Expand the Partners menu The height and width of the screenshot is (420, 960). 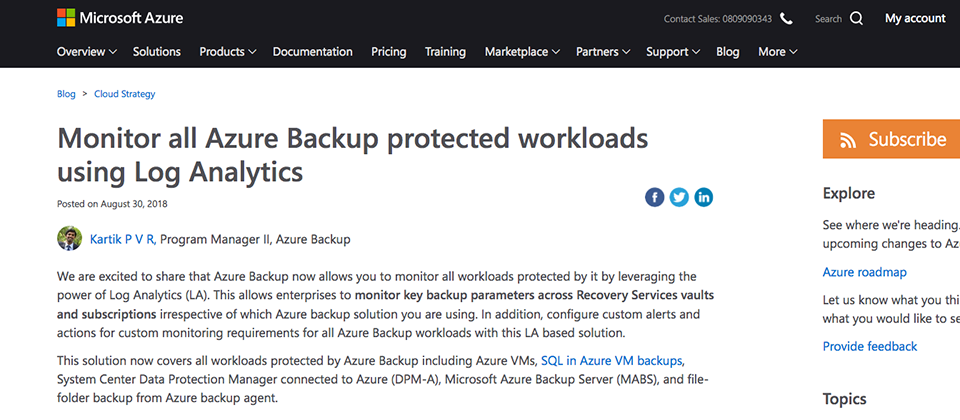click(603, 52)
